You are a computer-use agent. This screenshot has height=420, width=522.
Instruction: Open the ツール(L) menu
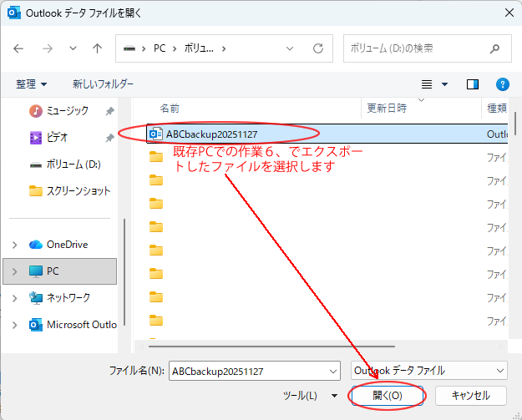pyautogui.click(x=310, y=396)
